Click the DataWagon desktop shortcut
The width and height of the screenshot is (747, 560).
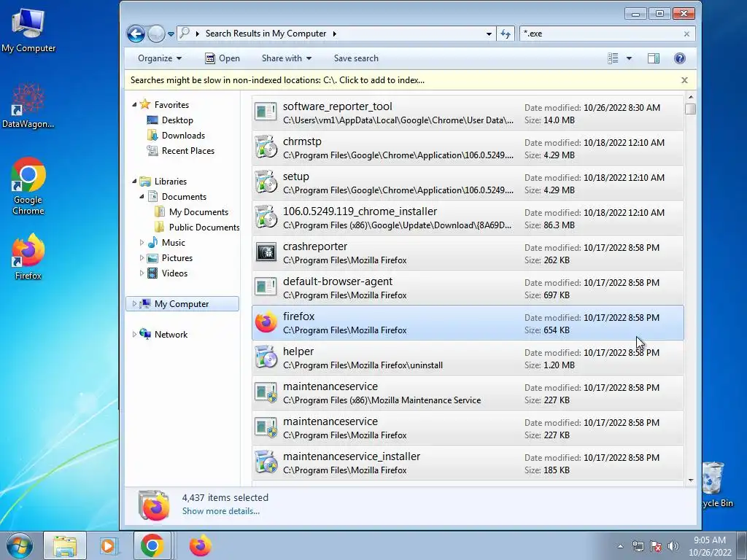coord(28,106)
